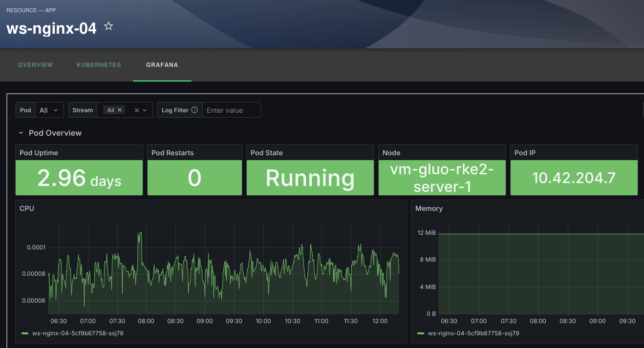The width and height of the screenshot is (644, 348).
Task: Switch to the Kubernetes tab
Action: pos(99,64)
